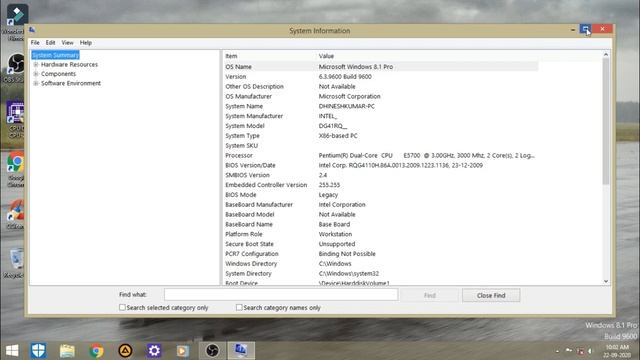640x360 pixels.
Task: Open Action Center flag in tray
Action: 569,351
